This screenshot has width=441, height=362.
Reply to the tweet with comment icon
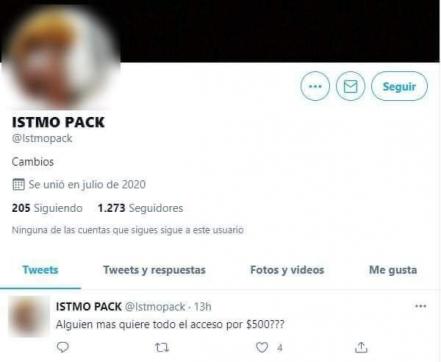point(63,347)
